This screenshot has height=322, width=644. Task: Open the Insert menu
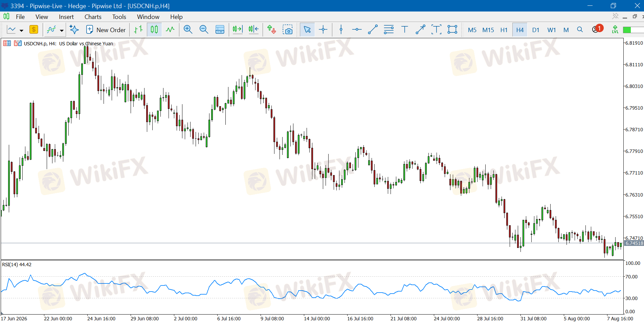click(66, 17)
